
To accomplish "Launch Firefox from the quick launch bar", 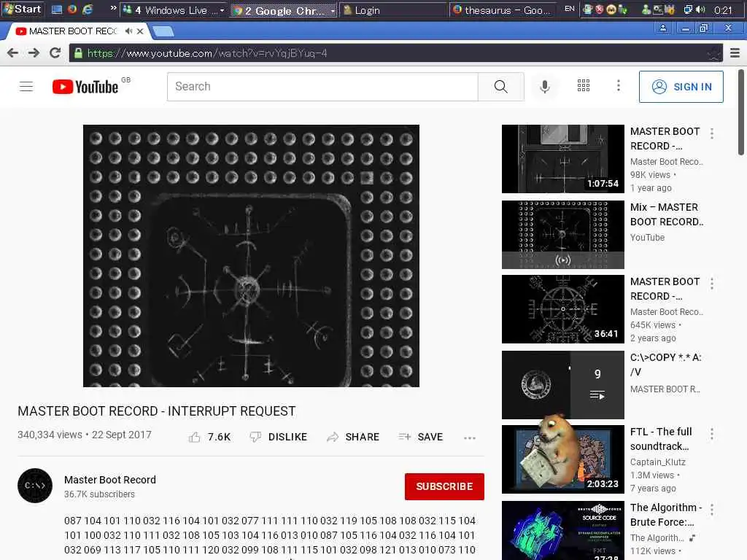I will (x=72, y=9).
